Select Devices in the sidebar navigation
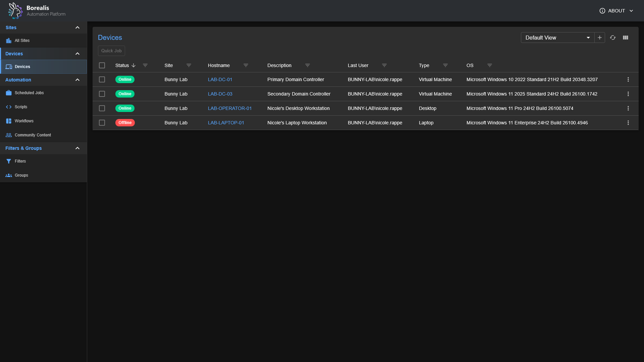The image size is (644, 362). point(22,66)
